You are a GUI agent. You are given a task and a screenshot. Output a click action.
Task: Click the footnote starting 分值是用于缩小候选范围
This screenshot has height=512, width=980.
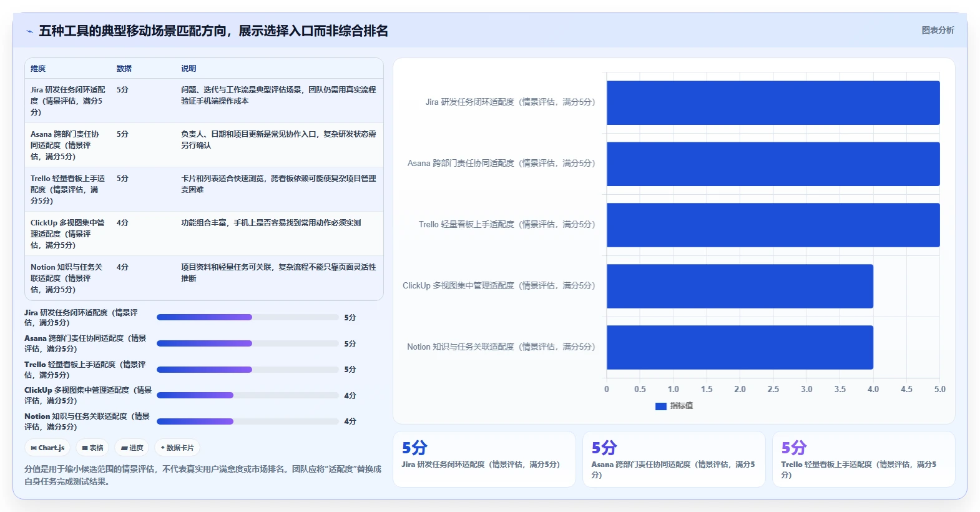coord(203,475)
